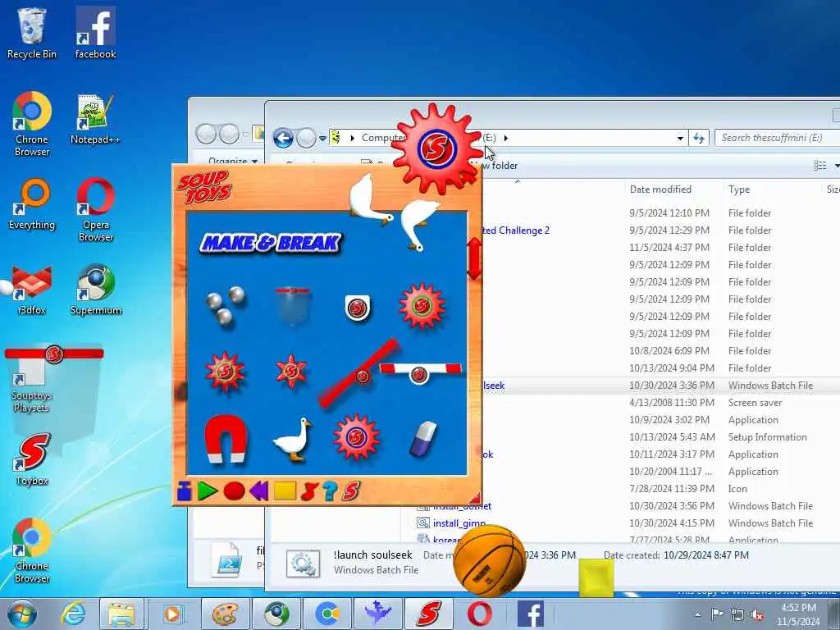Open the Organize menu in rear Explorer window
Viewport: 840px width, 630px height.
[232, 161]
